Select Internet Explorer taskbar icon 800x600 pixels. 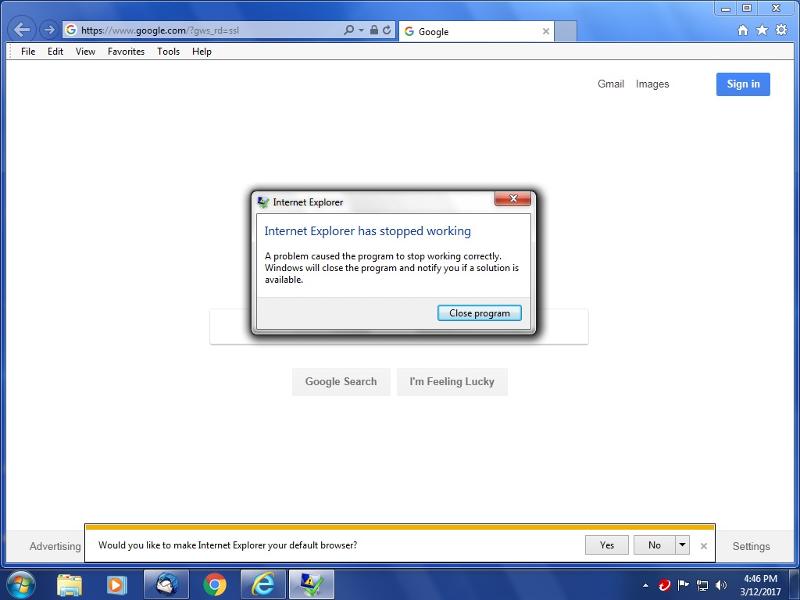click(x=263, y=585)
